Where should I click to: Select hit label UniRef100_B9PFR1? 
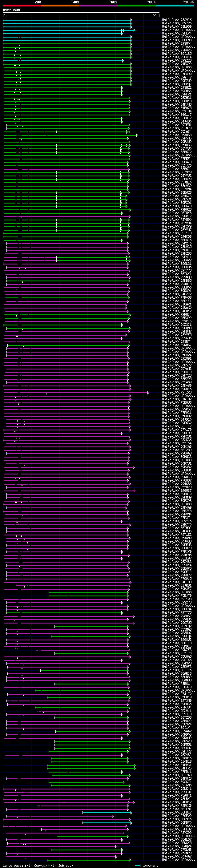coord(177,94)
